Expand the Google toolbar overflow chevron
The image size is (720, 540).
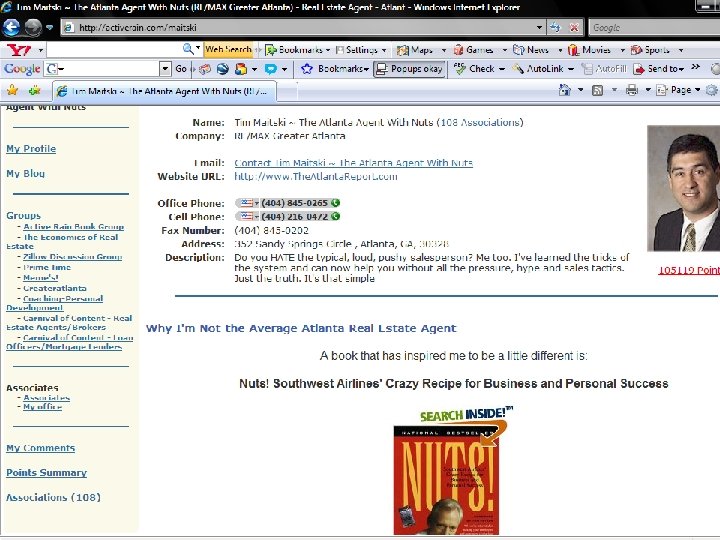pos(696,67)
